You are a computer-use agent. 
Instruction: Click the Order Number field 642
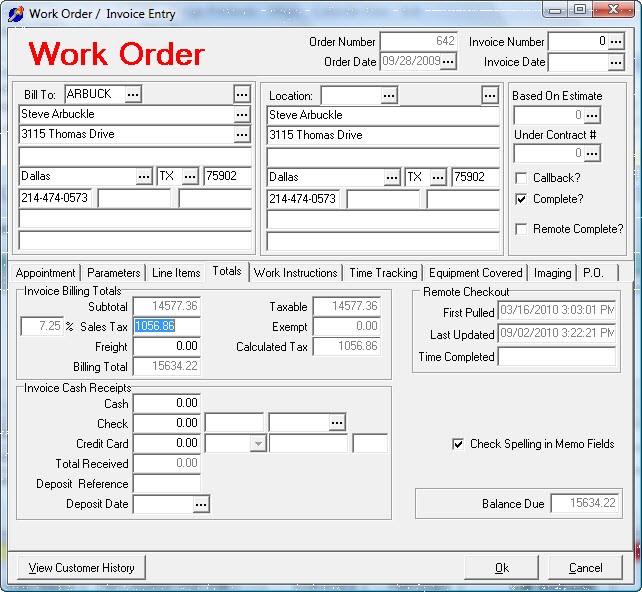419,41
